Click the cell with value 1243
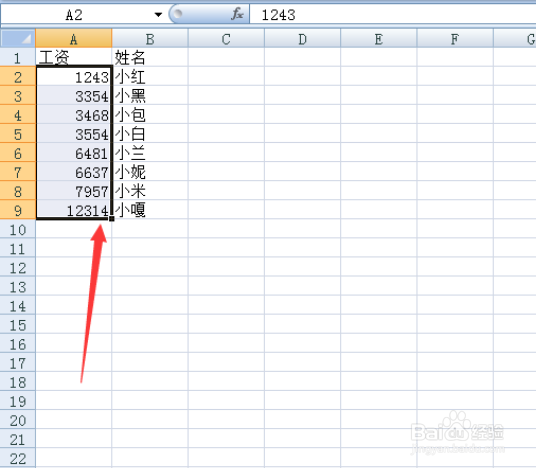536x468 pixels. point(73,76)
